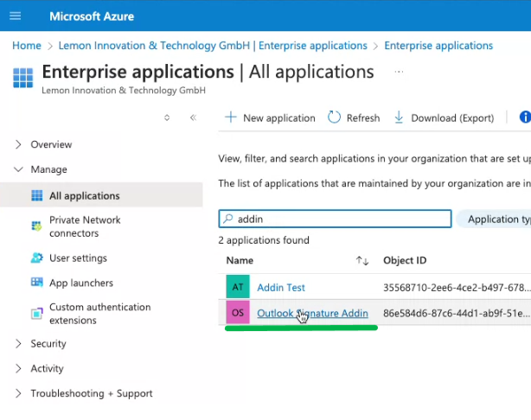
Task: Toggle sidebar up-down expand arrows
Action: coord(167,118)
